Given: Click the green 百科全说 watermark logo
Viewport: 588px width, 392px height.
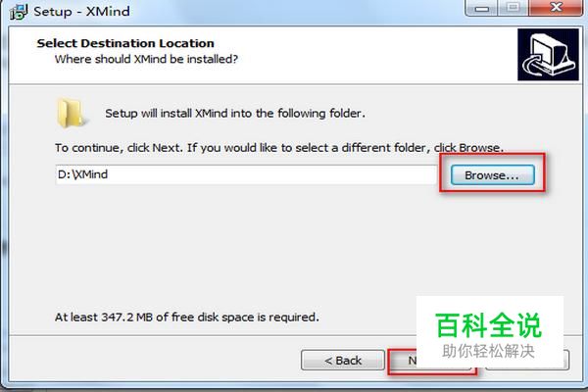Looking at the screenshot, I should tap(489, 325).
